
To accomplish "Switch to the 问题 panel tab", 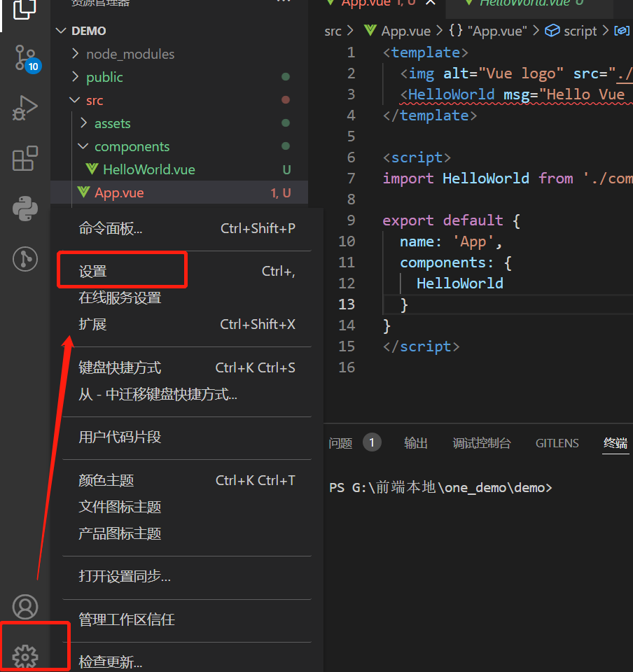I will coord(340,442).
